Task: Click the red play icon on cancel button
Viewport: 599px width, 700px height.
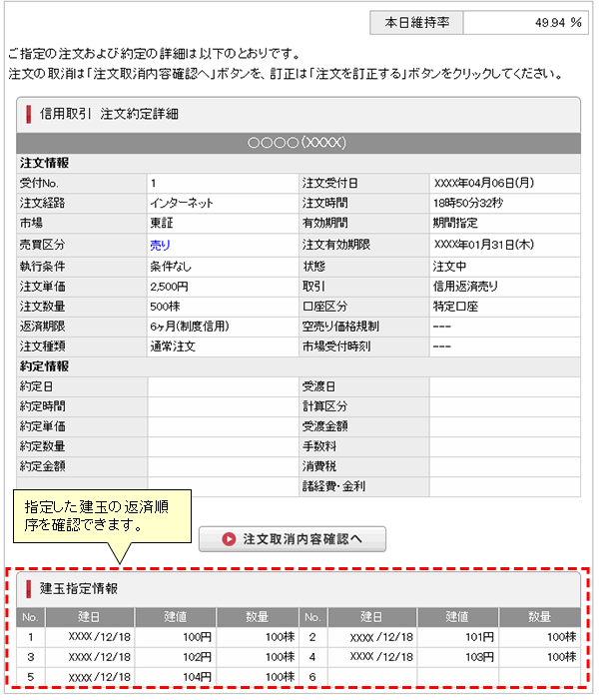Action: coord(229,539)
